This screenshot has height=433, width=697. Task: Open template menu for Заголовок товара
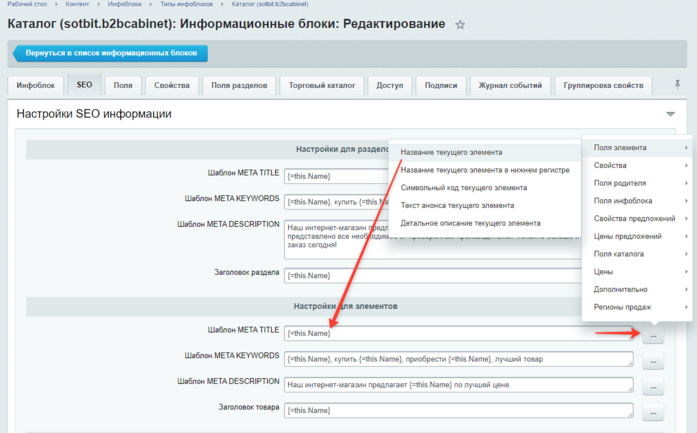(x=653, y=413)
